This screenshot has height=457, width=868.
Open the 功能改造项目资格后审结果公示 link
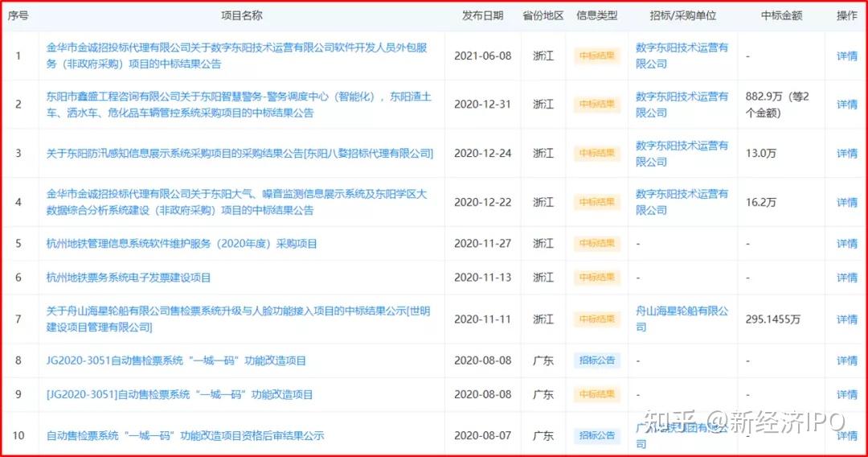[x=185, y=436]
